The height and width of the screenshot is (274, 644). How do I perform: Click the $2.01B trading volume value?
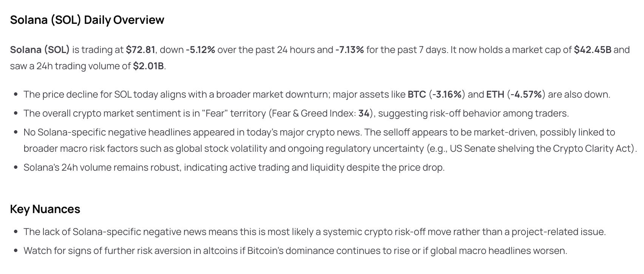coord(149,66)
